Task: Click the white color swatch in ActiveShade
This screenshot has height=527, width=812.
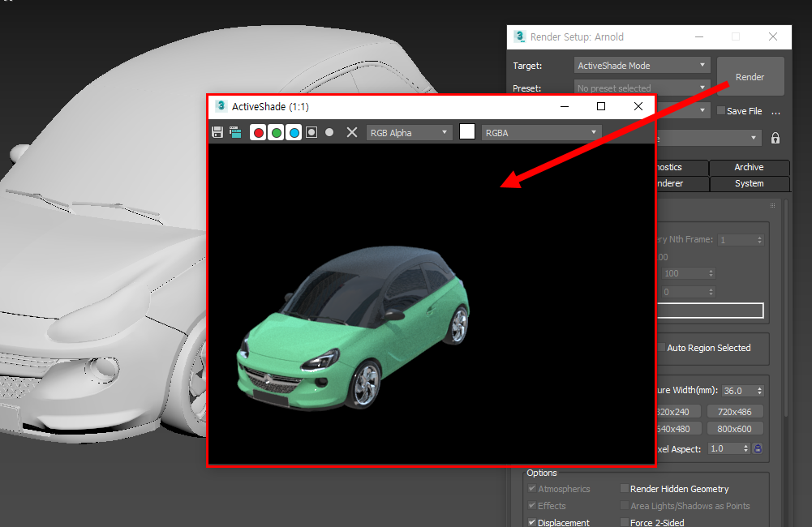Action: point(467,132)
